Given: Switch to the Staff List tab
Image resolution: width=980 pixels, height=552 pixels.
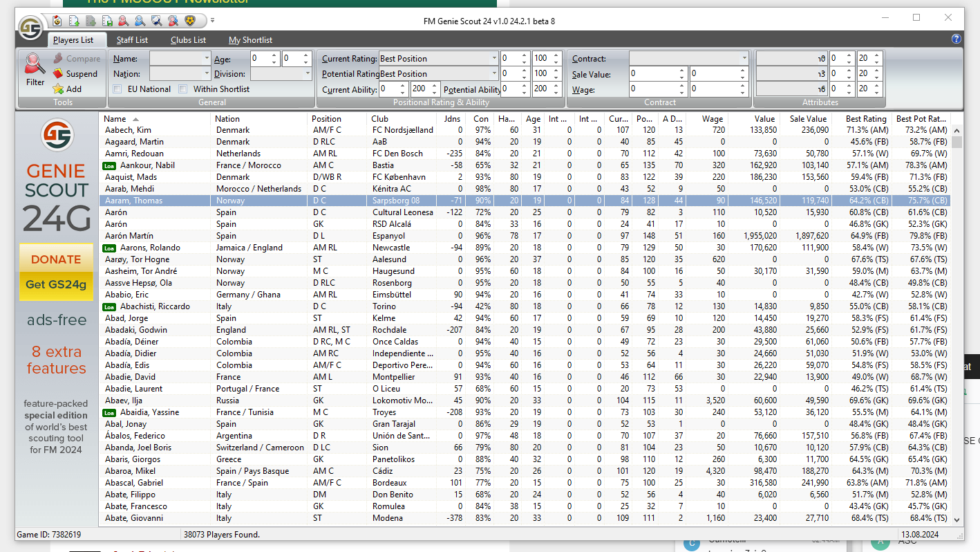Looking at the screenshot, I should click(132, 40).
